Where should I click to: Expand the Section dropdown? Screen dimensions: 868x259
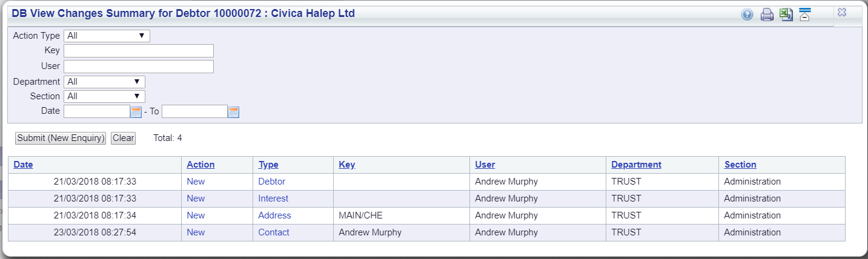point(104,96)
